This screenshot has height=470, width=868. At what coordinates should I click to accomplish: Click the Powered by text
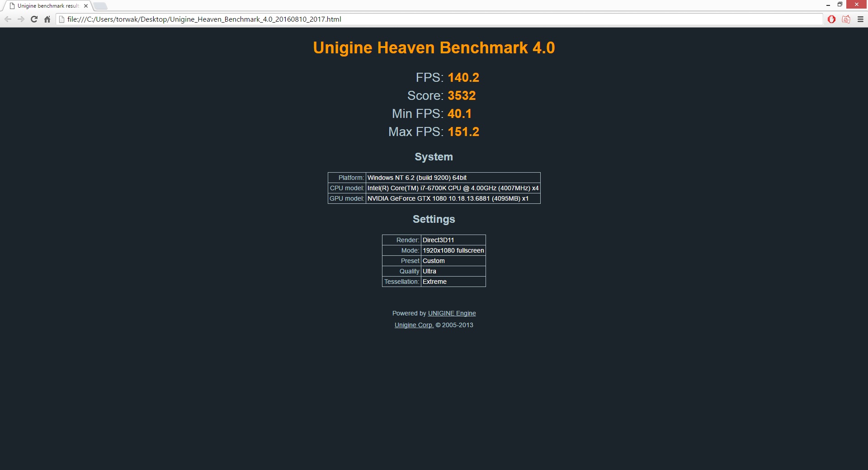[409, 313]
